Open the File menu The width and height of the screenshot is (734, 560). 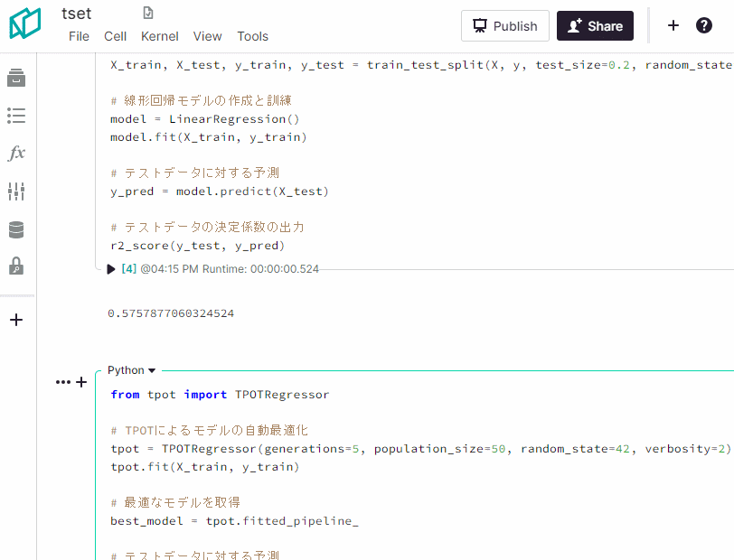click(x=79, y=36)
